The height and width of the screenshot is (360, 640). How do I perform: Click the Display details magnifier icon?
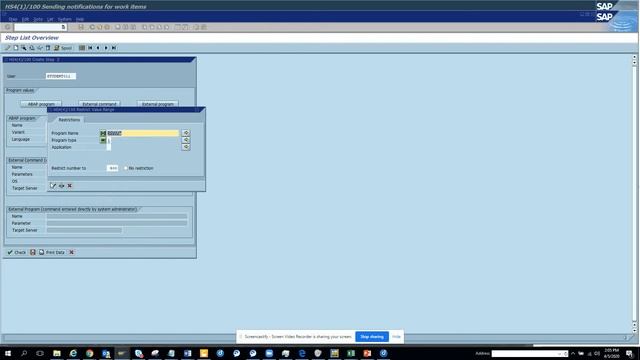pos(24,48)
